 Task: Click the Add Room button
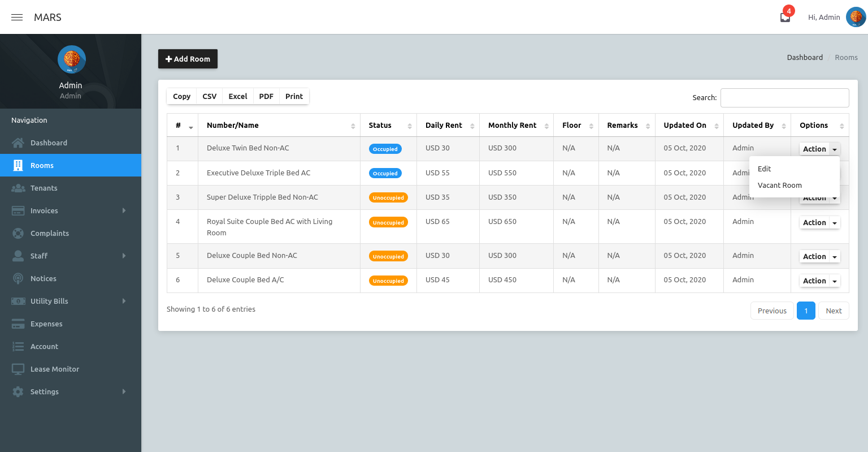pyautogui.click(x=188, y=59)
